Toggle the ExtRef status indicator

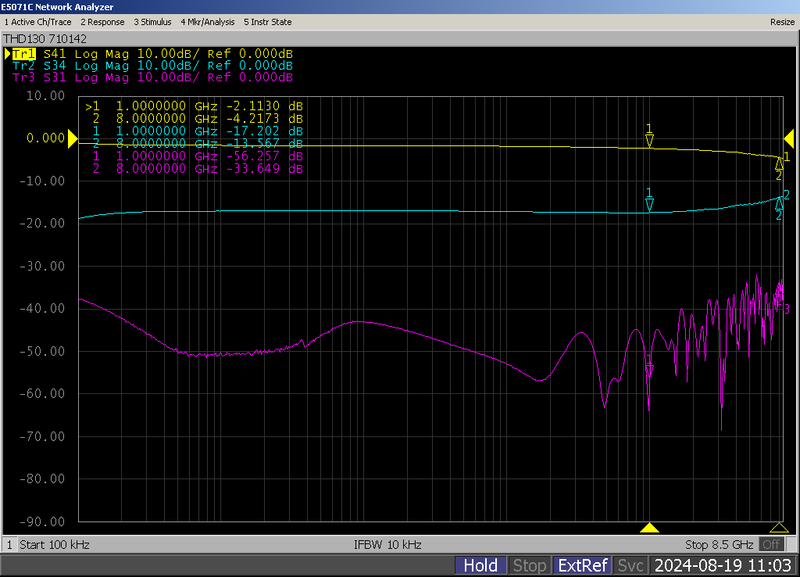(582, 566)
